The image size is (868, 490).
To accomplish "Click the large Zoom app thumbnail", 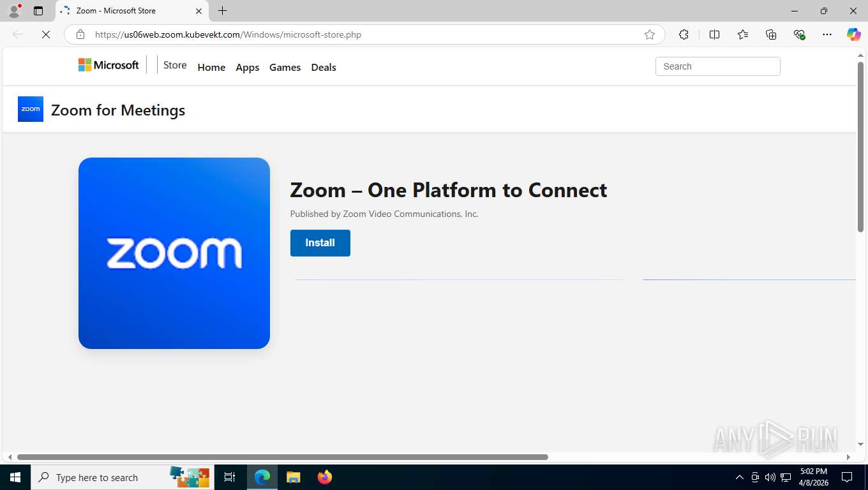I will (174, 253).
